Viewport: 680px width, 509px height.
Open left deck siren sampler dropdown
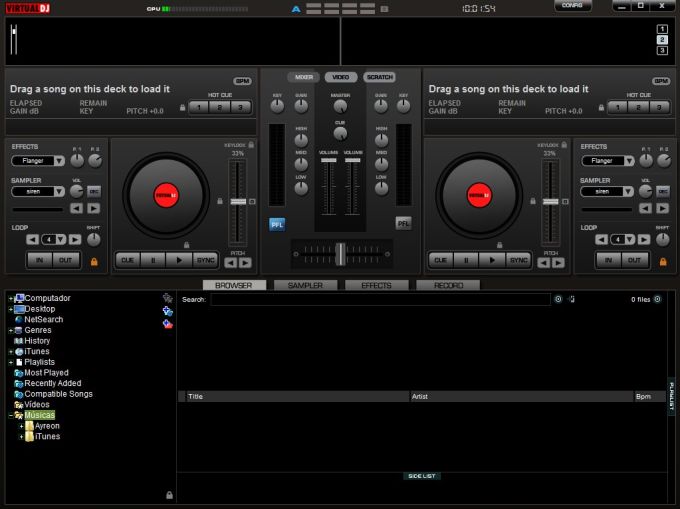click(59, 192)
